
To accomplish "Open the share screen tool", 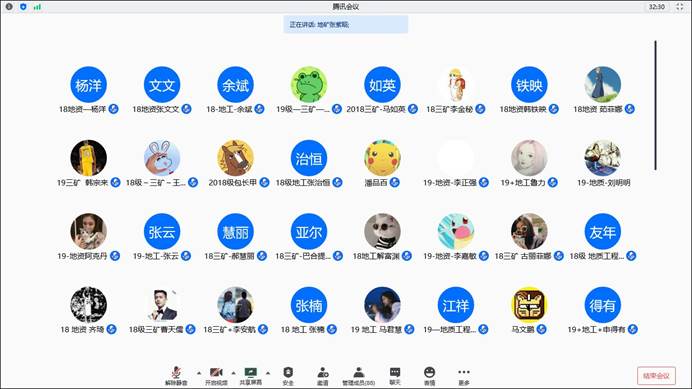I will coord(251,376).
